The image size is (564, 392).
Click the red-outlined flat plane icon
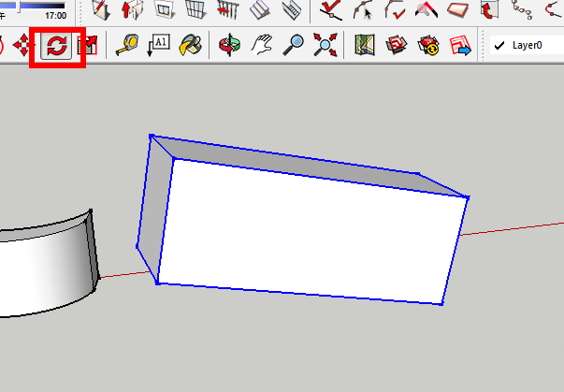click(x=458, y=10)
